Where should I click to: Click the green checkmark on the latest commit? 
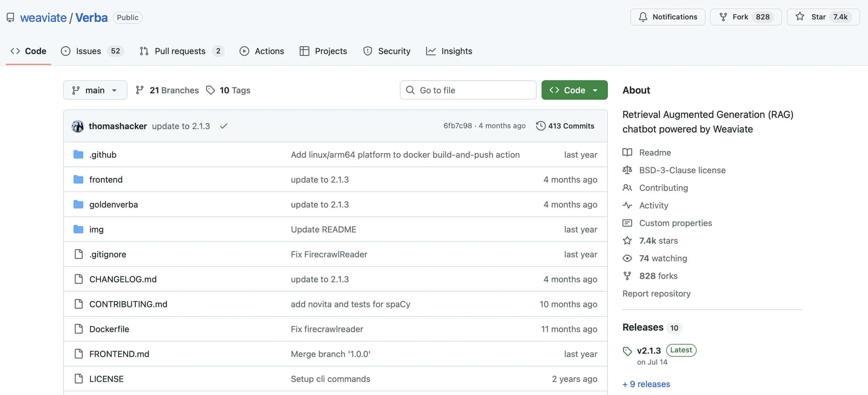pyautogui.click(x=224, y=126)
